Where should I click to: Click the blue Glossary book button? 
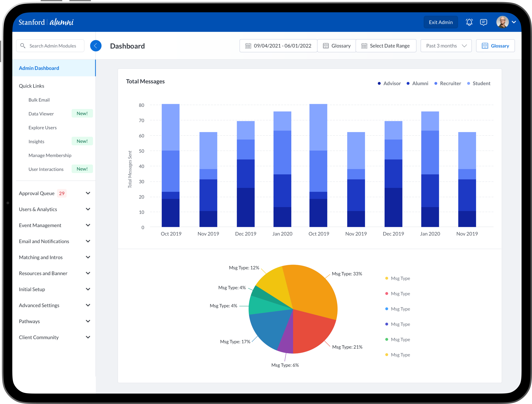point(495,46)
